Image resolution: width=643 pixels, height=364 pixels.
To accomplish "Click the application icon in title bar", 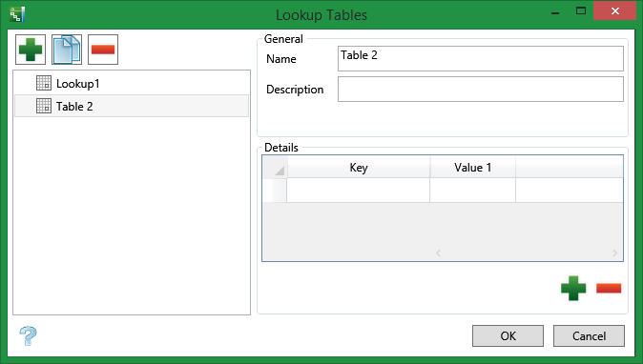I will 17,14.
